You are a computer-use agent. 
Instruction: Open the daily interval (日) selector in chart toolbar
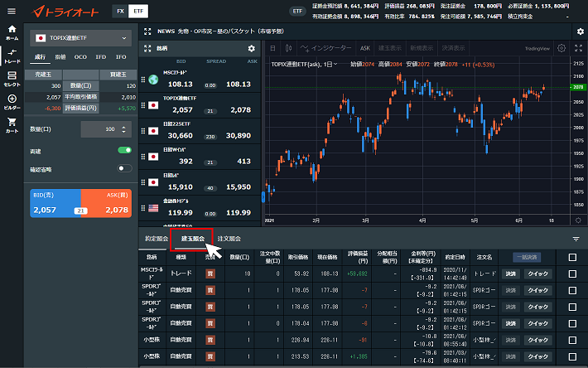coord(272,48)
